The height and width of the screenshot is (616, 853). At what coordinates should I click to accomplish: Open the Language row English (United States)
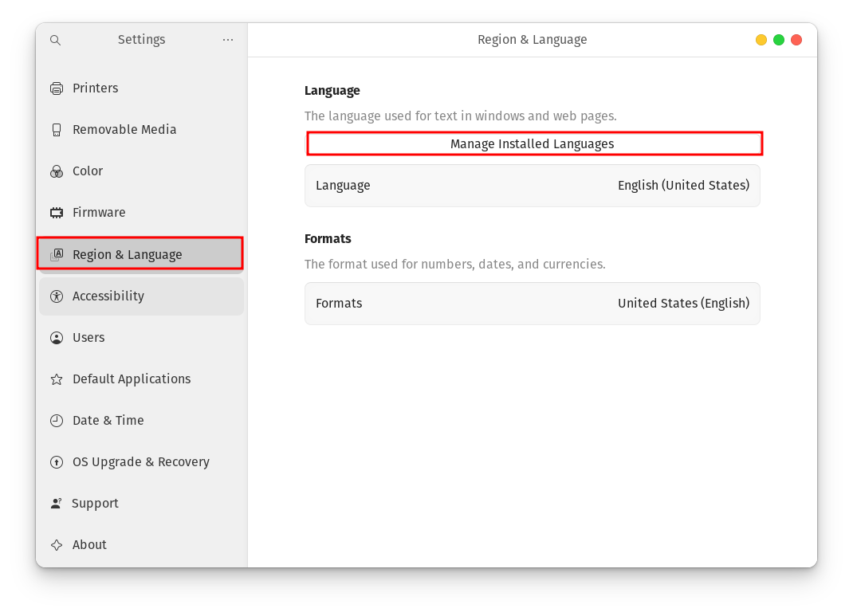(x=532, y=186)
